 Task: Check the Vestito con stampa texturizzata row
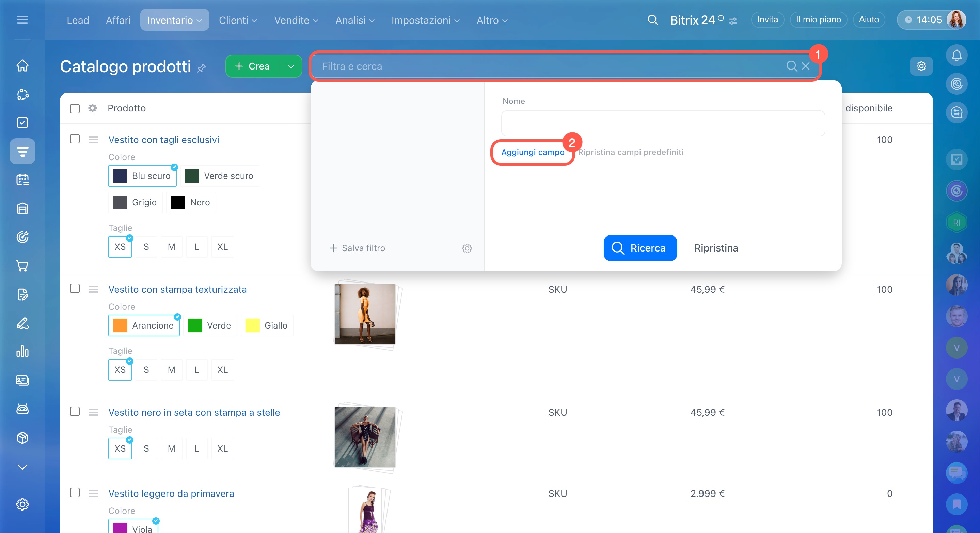[75, 289]
